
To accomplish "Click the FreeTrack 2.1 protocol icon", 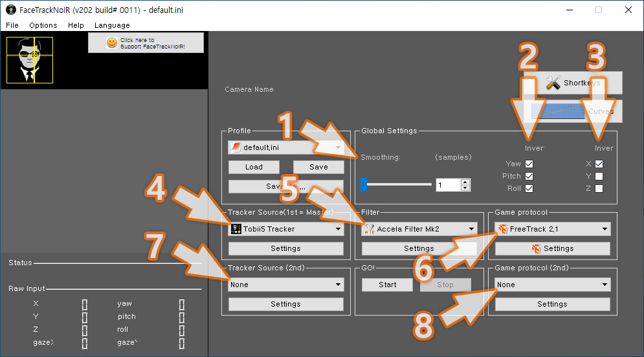I will (503, 229).
